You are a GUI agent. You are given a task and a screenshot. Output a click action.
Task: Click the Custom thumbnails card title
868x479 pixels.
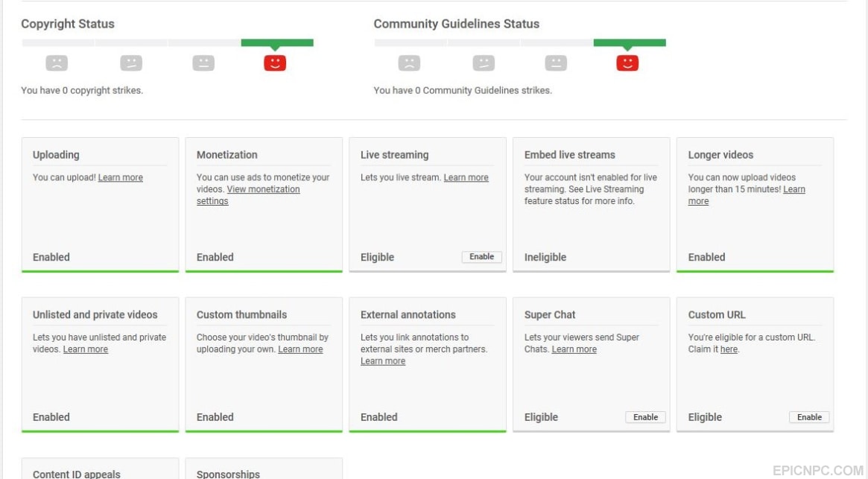tap(242, 314)
